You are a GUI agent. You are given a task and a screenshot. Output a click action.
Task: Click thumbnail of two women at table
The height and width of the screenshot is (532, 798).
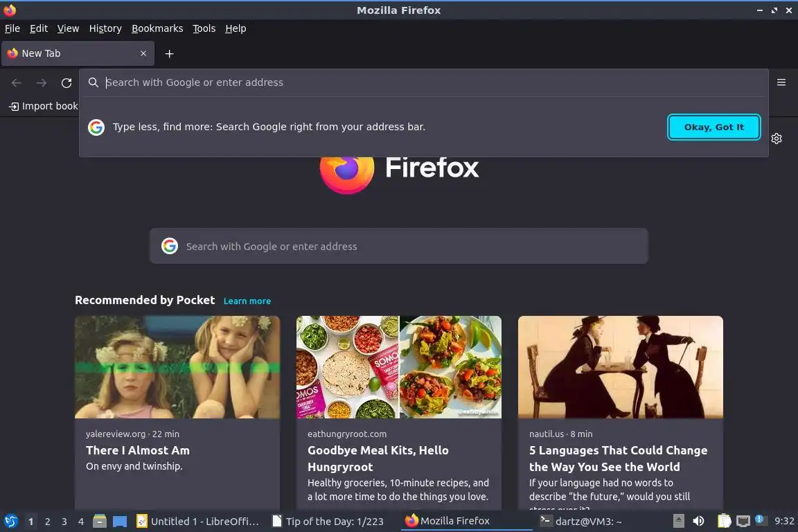621,367
